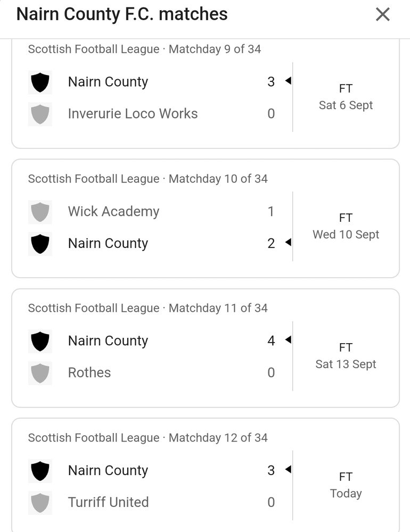The width and height of the screenshot is (410, 532).
Task: Select Turriff United team name
Action: pyautogui.click(x=108, y=502)
